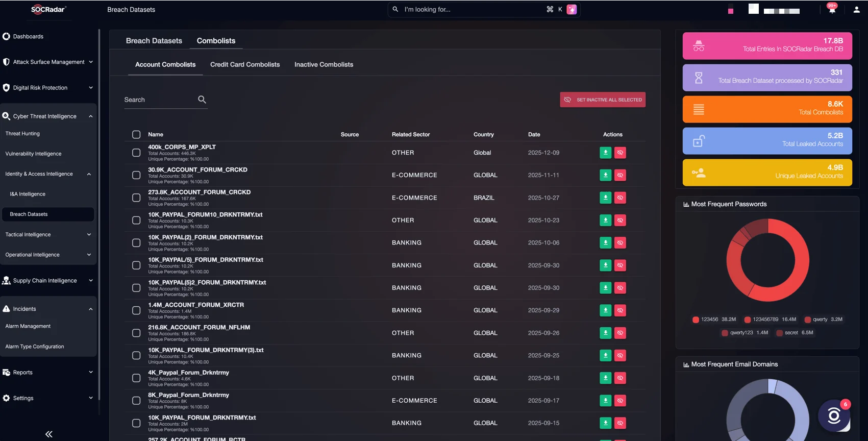This screenshot has height=441, width=868.
Task: Click the search magnifier icon in combolists
Action: [x=202, y=100]
